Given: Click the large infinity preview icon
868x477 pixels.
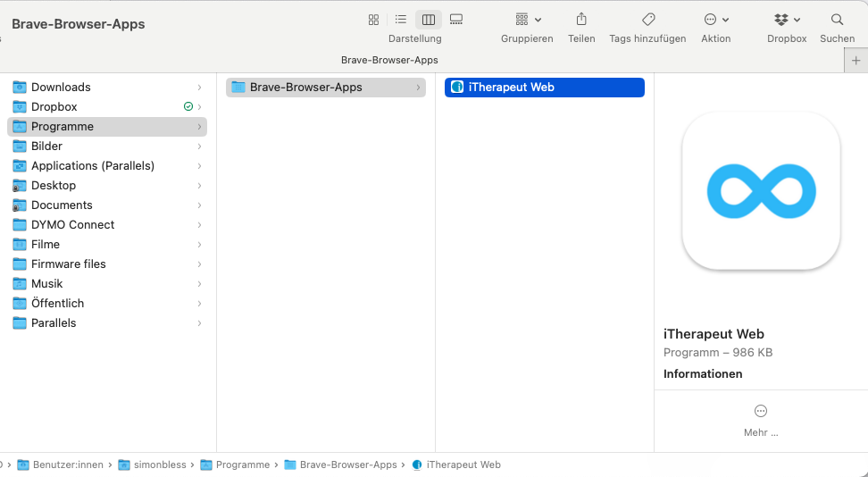Looking at the screenshot, I should click(761, 191).
